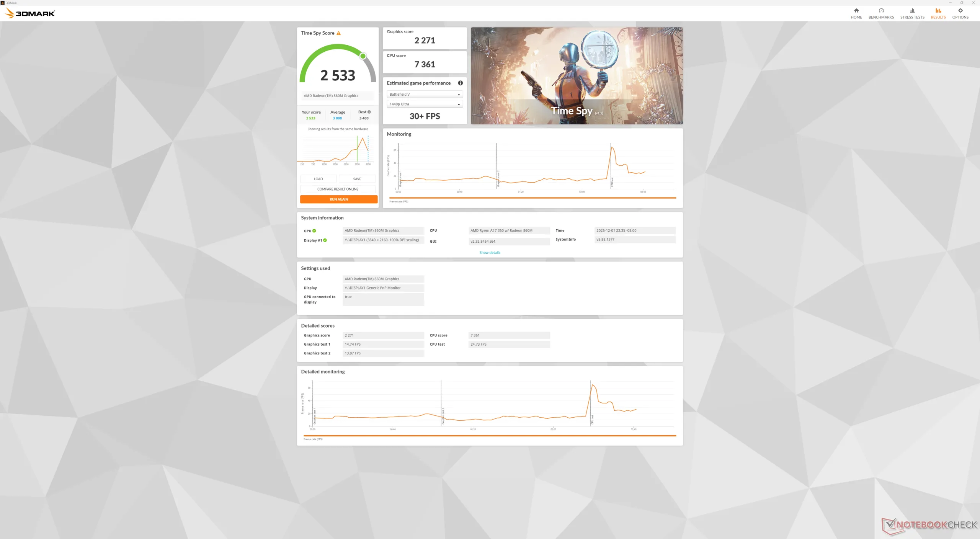Click the Estimated game performance info icon
Viewport: 980px width, 539px height.
pyautogui.click(x=460, y=83)
